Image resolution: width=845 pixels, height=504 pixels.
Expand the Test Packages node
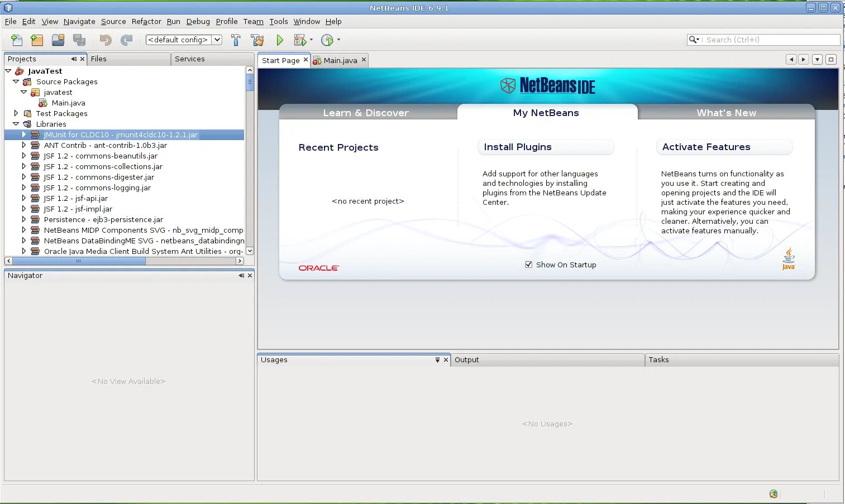pos(16,113)
